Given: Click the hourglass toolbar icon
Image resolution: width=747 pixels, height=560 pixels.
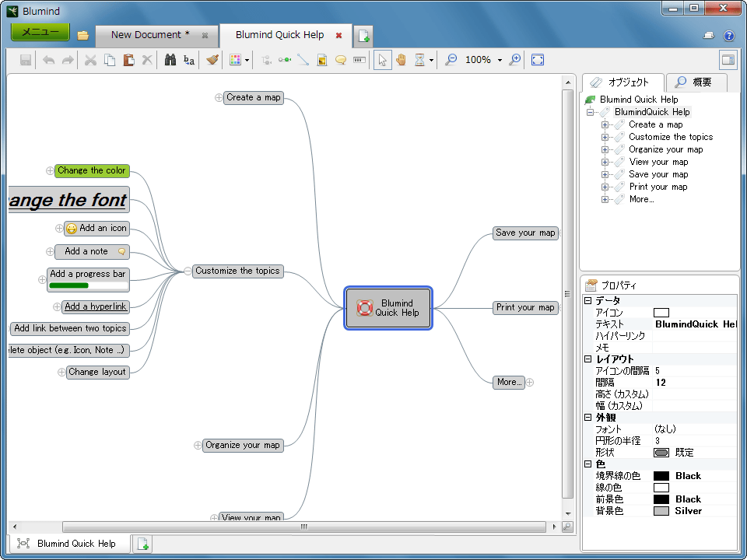Looking at the screenshot, I should tap(419, 60).
